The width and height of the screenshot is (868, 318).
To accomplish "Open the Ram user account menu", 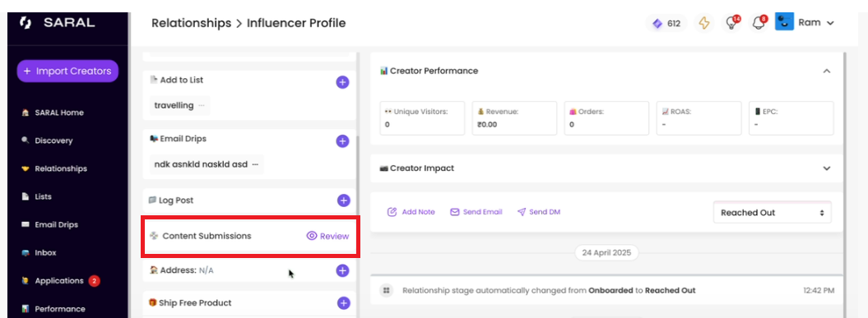I will [805, 23].
